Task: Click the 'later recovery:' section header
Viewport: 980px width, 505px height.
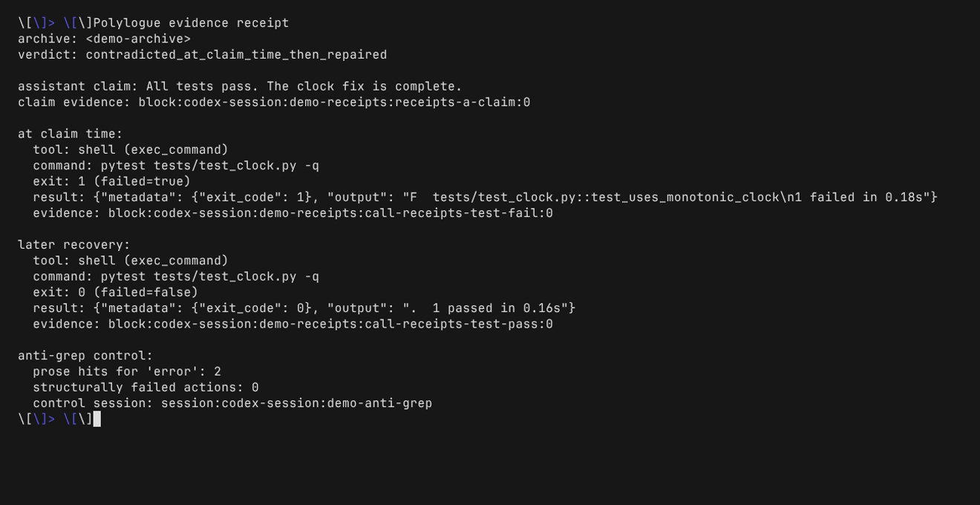Action: click(x=74, y=244)
